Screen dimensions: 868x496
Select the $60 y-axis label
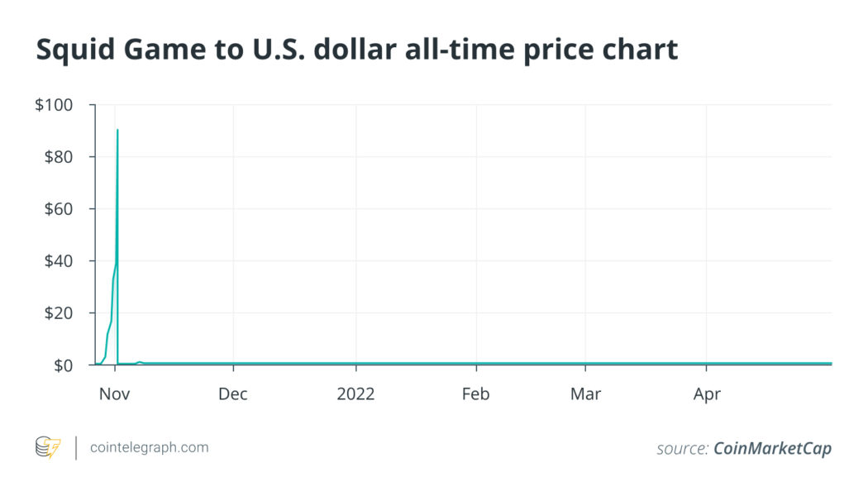[x=64, y=209]
